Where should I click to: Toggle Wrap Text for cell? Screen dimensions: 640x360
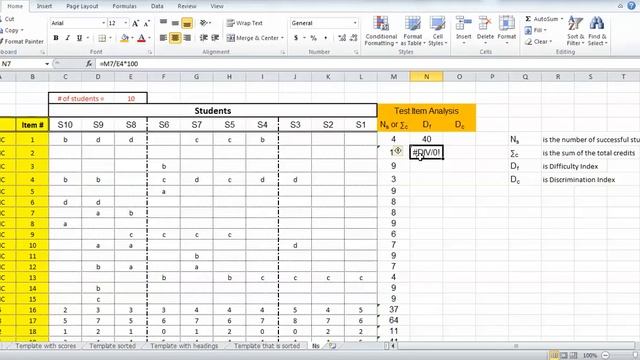(x=245, y=23)
